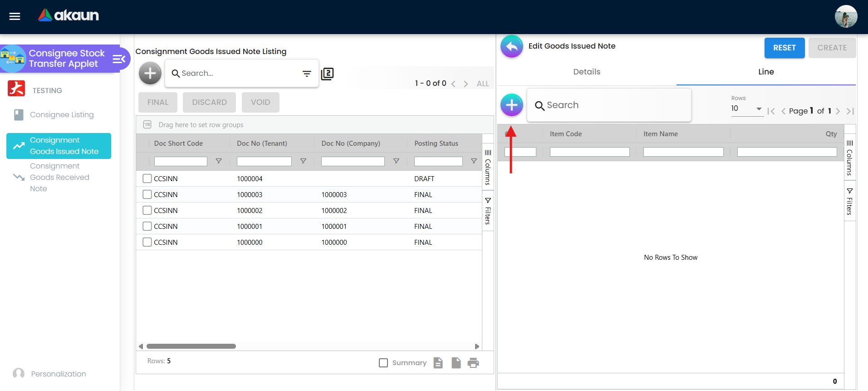Screen dimensions: 868x391
Task: Click Item Name filter input
Action: point(683,152)
